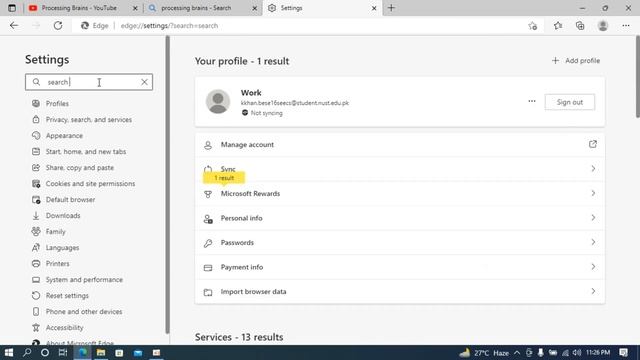Open the vertical tabs menu icon
The image size is (640, 360).
coord(12,8)
